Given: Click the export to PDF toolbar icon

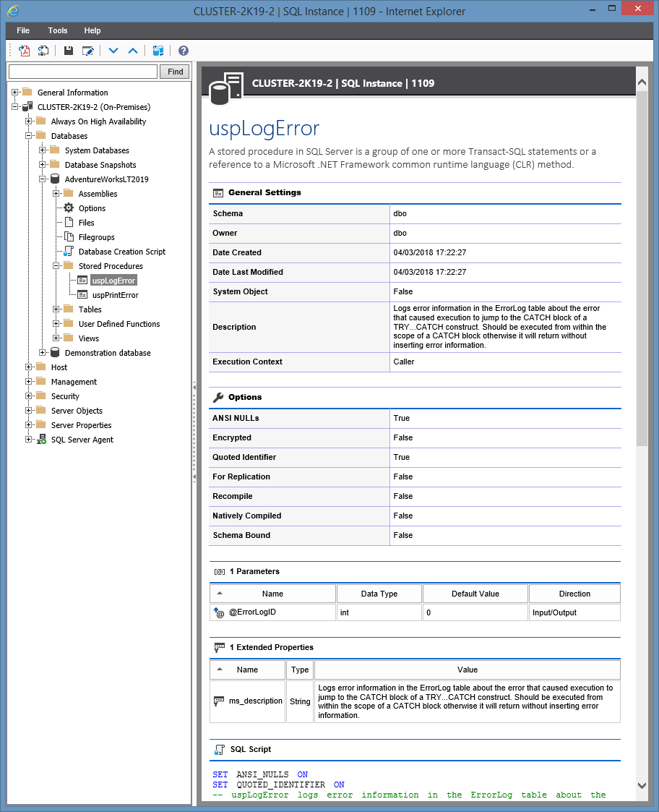Looking at the screenshot, I should pos(24,51).
